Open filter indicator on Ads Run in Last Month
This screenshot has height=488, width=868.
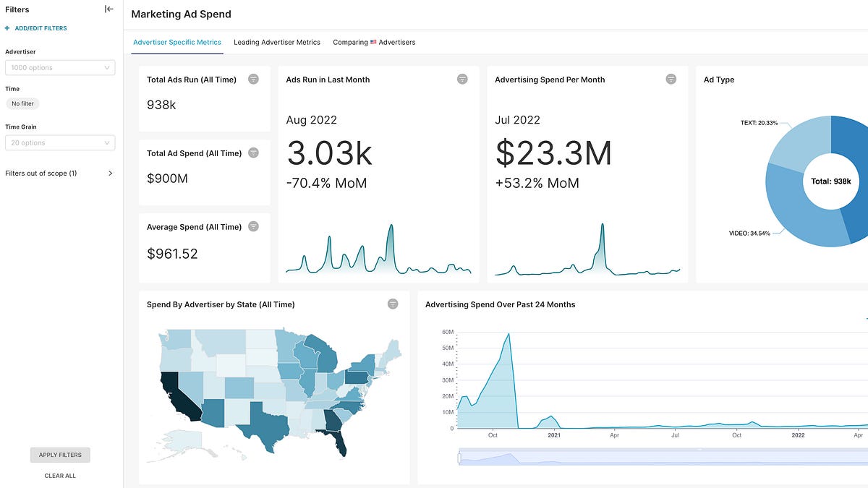click(462, 80)
